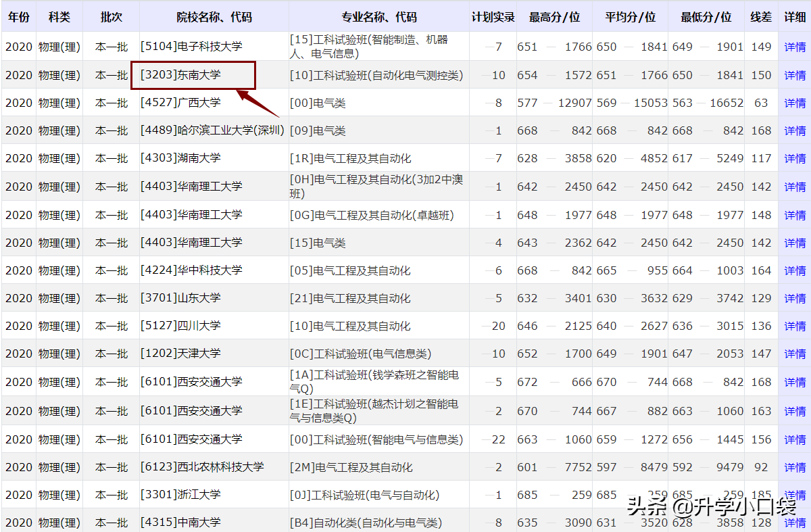The height and width of the screenshot is (532, 811).
Task: Click major [10]工科试验班(自动化电气测控类)
Action: (x=376, y=75)
